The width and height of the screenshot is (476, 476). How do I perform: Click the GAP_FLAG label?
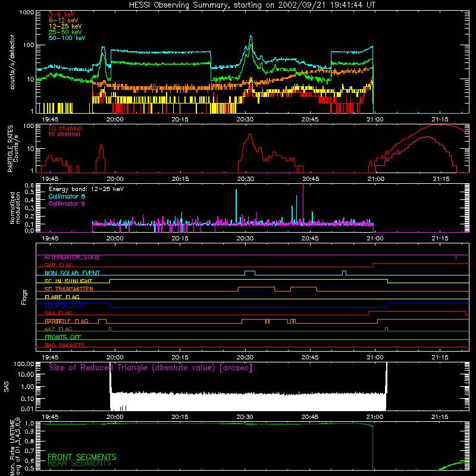(x=58, y=265)
